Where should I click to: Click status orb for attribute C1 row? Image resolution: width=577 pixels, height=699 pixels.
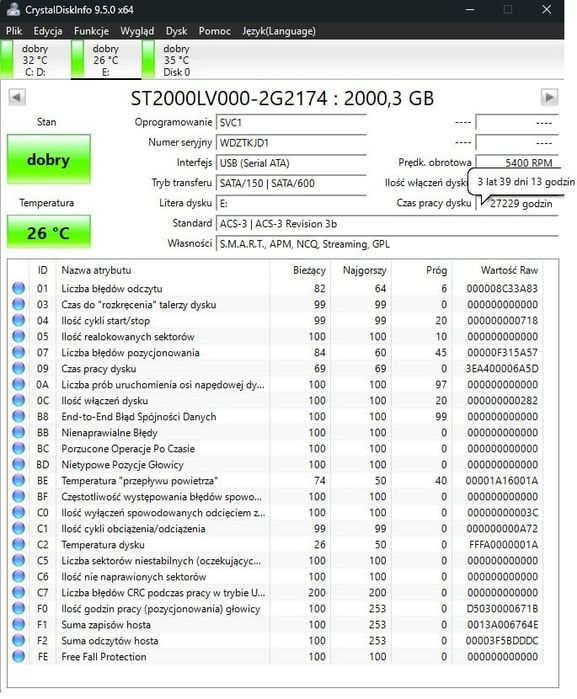[18, 528]
